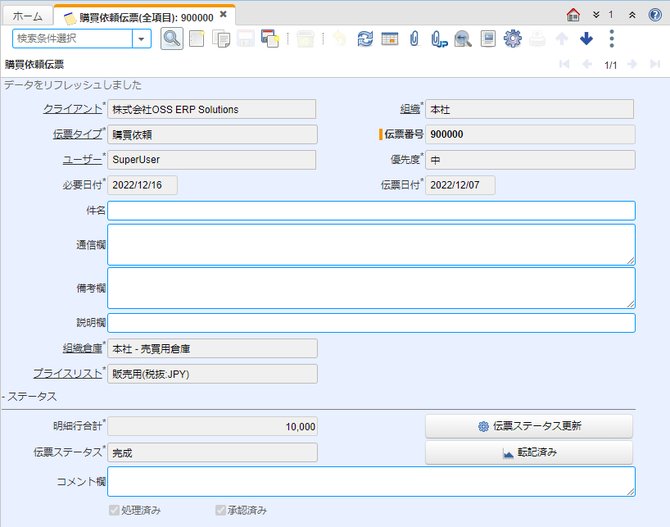Click the double chevron up icon

pos(632,15)
